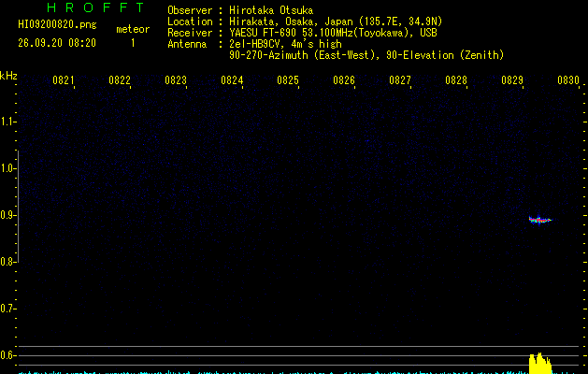The image size is (588, 374).
Task: Click the 1.1 kHz axis label
Action: [x=8, y=122]
